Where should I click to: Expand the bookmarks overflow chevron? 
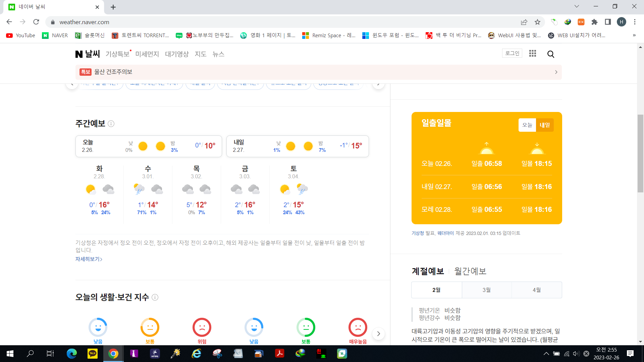pyautogui.click(x=634, y=36)
